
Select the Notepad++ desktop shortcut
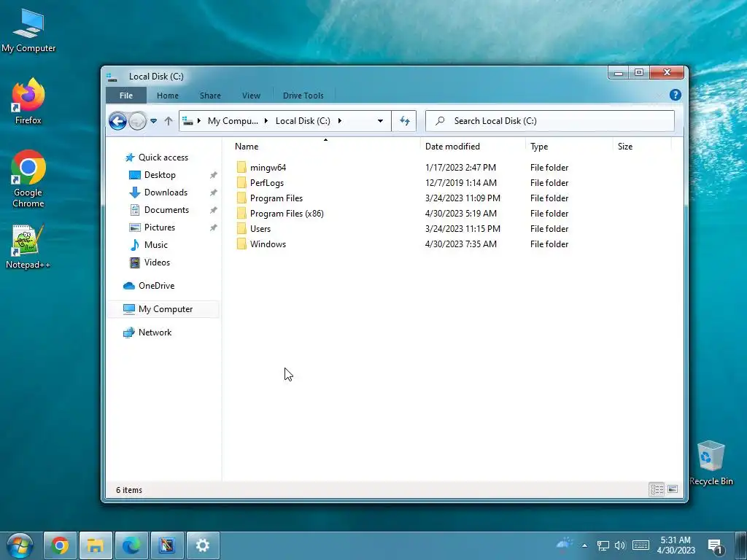coord(28,246)
